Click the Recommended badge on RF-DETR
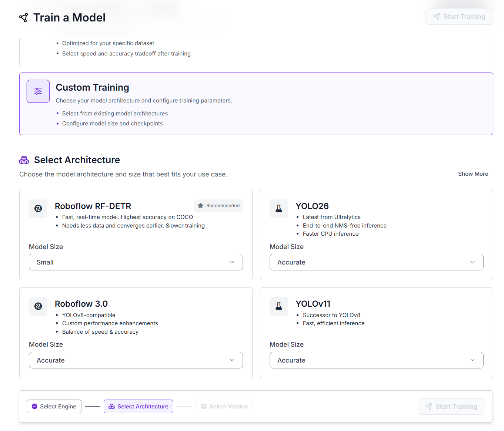This screenshot has width=504, height=431. (218, 206)
